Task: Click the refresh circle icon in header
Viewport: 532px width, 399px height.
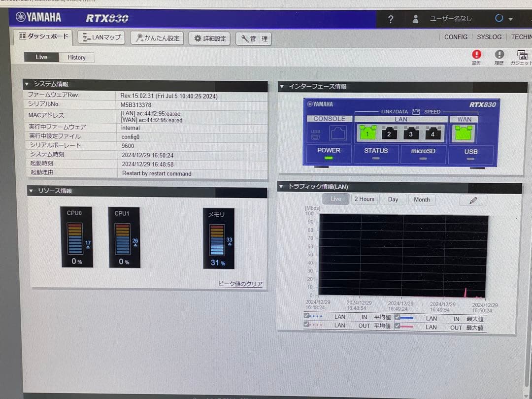Action: [499, 18]
